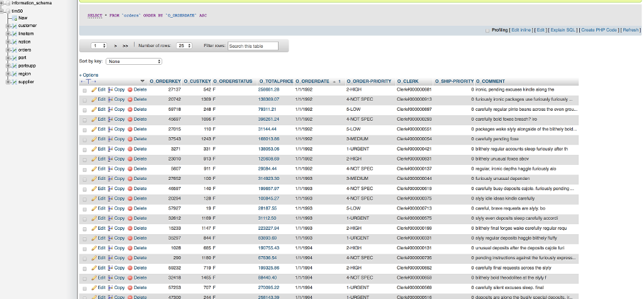Sort by O_ORDERKEY column header
The image size is (644, 299).
point(165,81)
